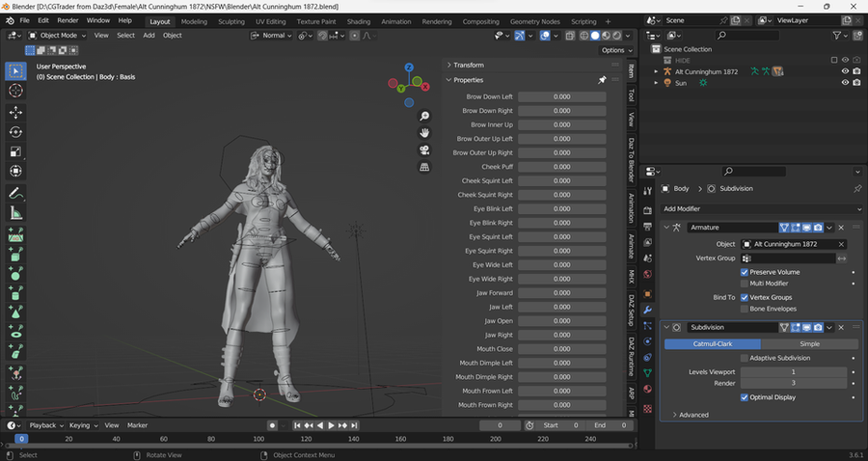This screenshot has width=868, height=461.
Task: Toggle camera view with the camera icon
Action: [424, 149]
